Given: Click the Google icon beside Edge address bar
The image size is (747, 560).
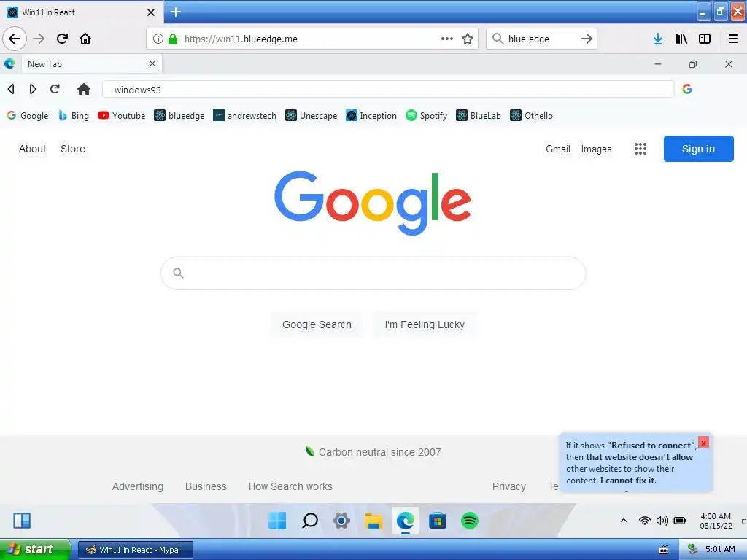Looking at the screenshot, I should pyautogui.click(x=687, y=89).
